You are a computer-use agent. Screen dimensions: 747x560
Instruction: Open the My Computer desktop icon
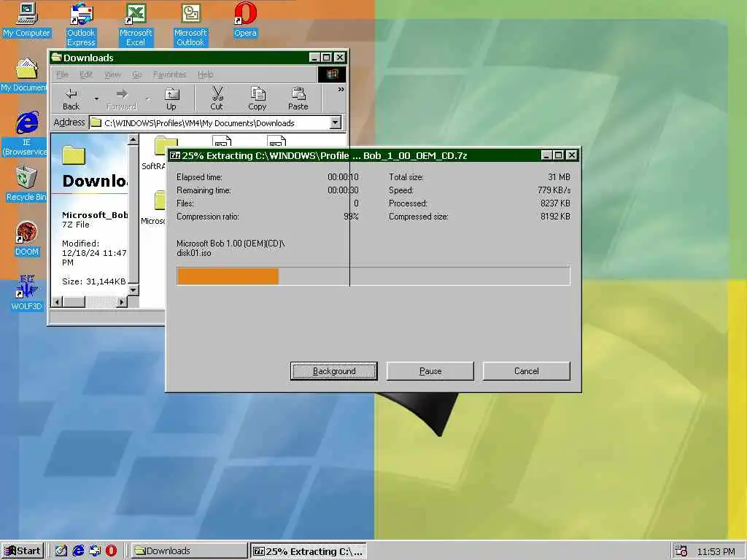pyautogui.click(x=27, y=20)
